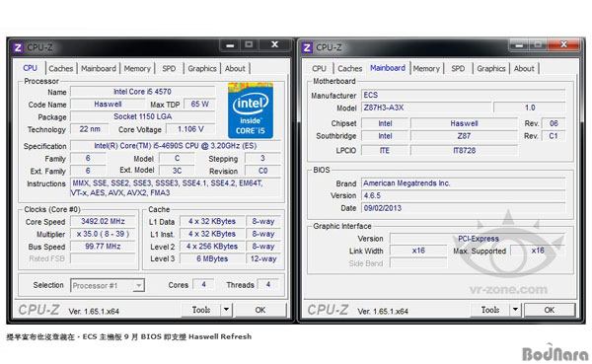This screenshot has width=592, height=364.
Task: Click the Cores count field
Action: (x=203, y=285)
